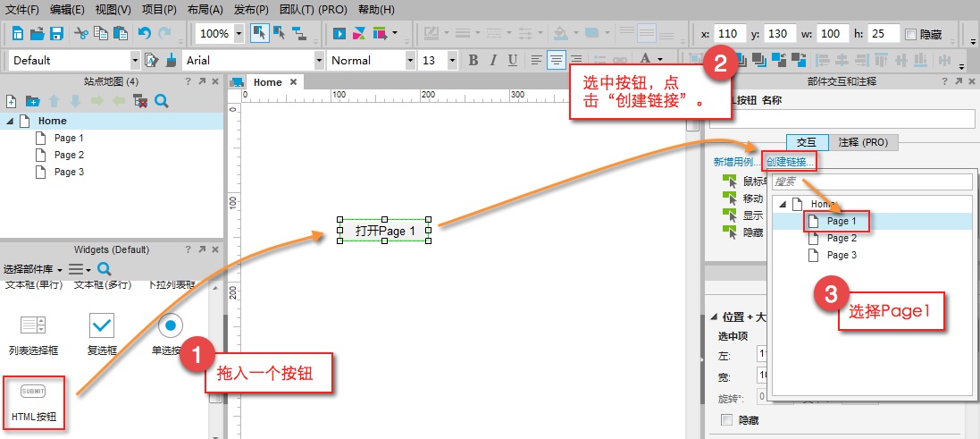Collapse the Home node in sitemap tree

(x=10, y=121)
